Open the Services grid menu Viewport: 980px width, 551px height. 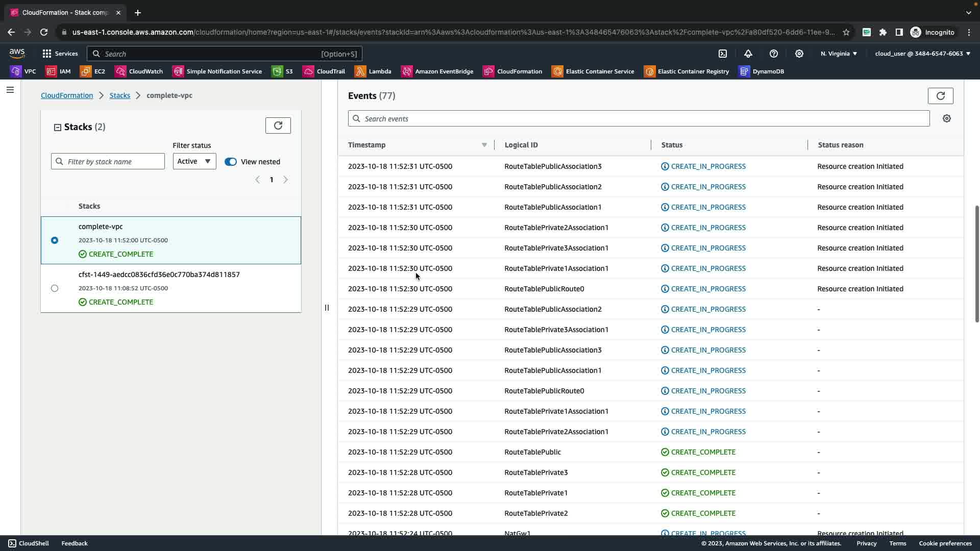(60, 54)
